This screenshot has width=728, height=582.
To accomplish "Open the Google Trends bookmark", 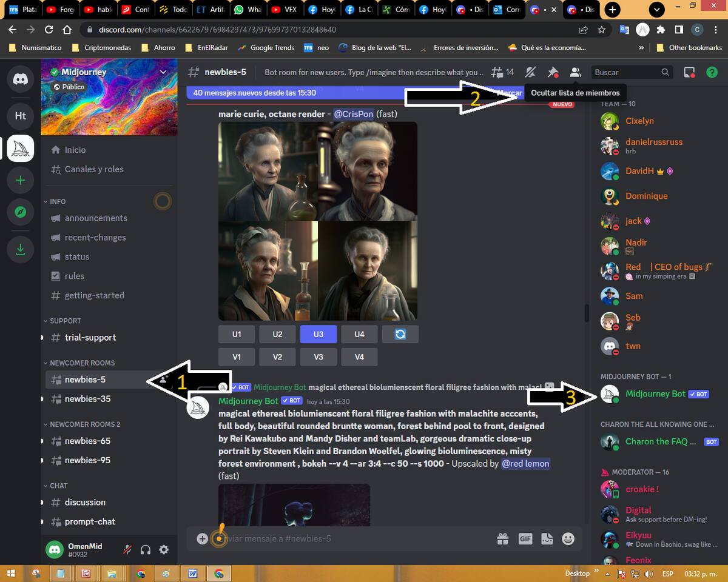I will point(266,47).
